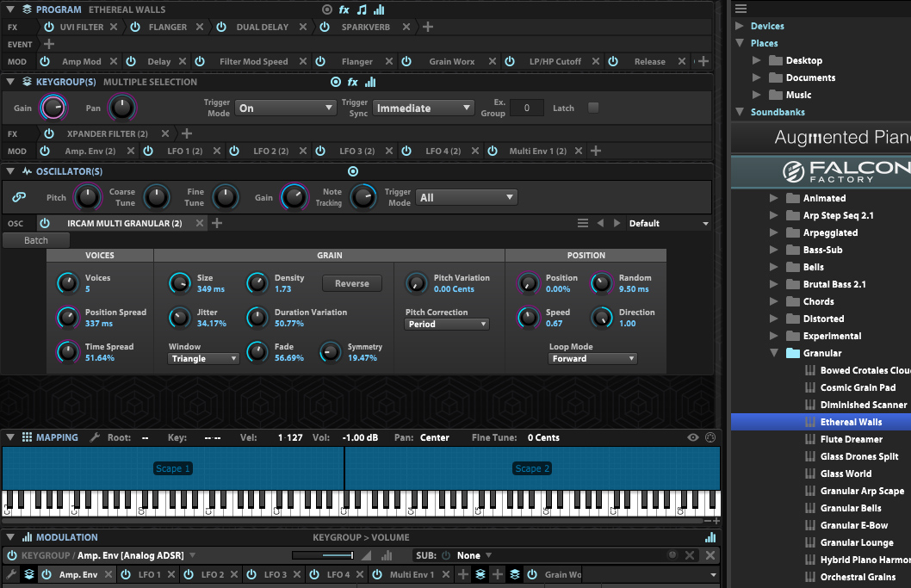Add a modulator after the Release modulator
The height and width of the screenshot is (588, 911).
[x=703, y=61]
